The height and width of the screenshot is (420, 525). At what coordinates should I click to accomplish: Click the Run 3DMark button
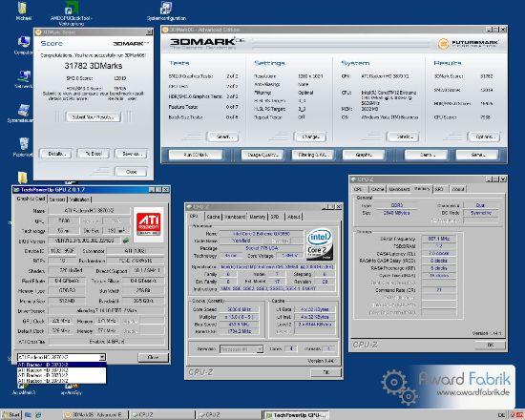pos(196,155)
